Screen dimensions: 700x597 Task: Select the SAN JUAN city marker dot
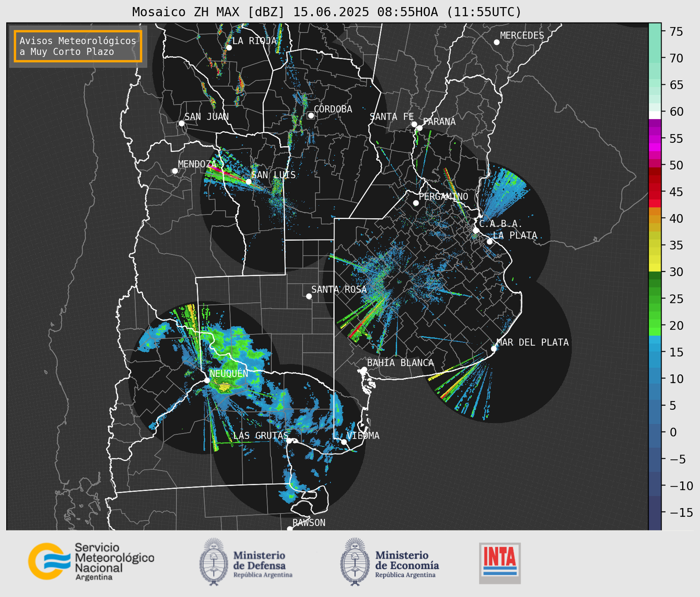point(181,123)
